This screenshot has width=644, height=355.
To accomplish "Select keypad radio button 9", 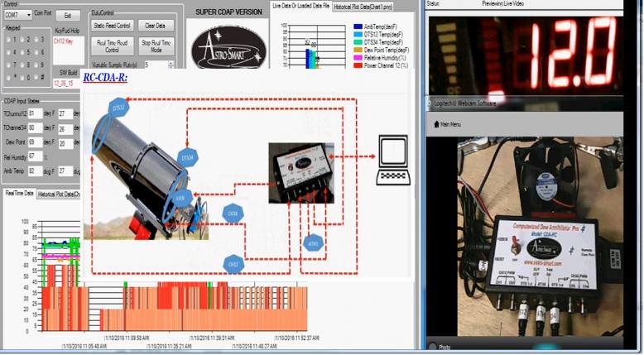I will point(36,65).
